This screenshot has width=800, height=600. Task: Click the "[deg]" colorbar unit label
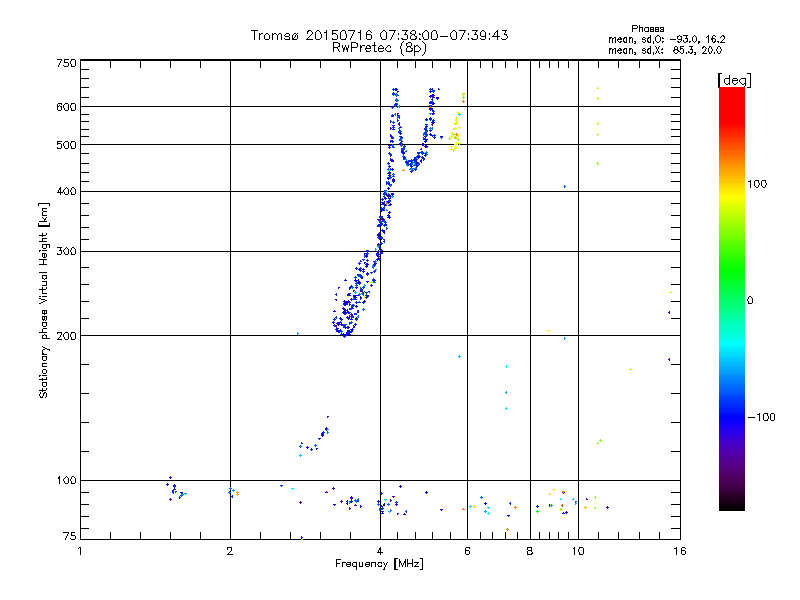734,80
